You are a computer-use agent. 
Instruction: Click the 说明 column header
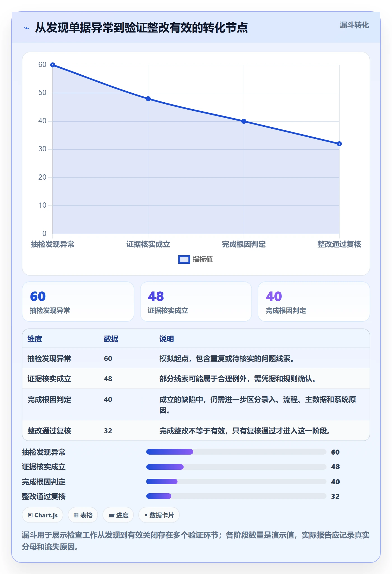click(167, 339)
